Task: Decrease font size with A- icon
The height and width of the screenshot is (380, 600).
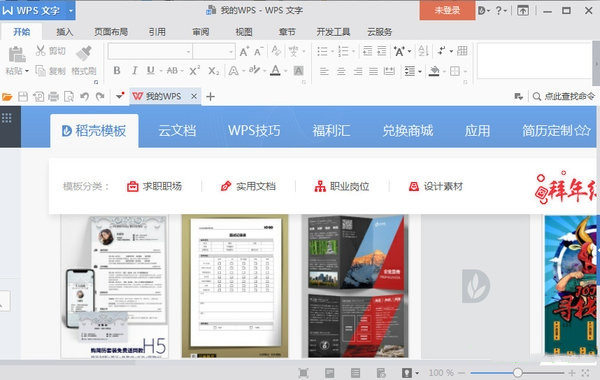Action: point(259,51)
